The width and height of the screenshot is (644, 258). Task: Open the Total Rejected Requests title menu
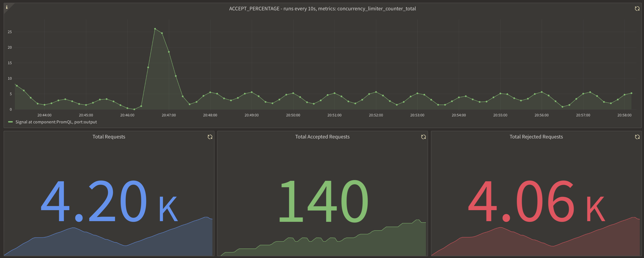536,137
